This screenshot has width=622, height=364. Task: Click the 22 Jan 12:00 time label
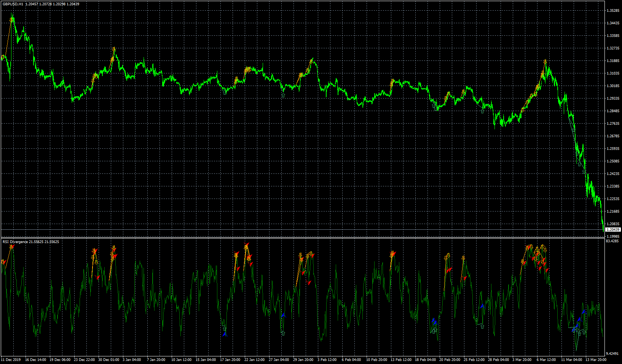click(254, 359)
